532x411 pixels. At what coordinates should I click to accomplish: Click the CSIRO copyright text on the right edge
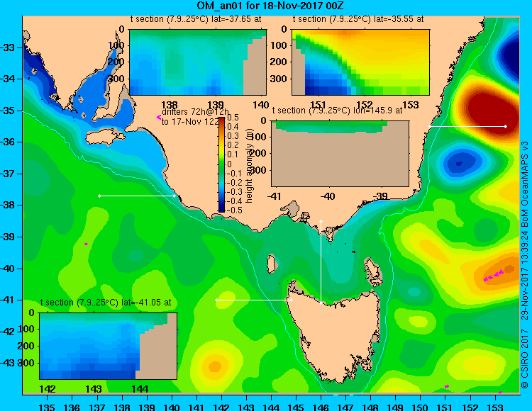[525, 265]
